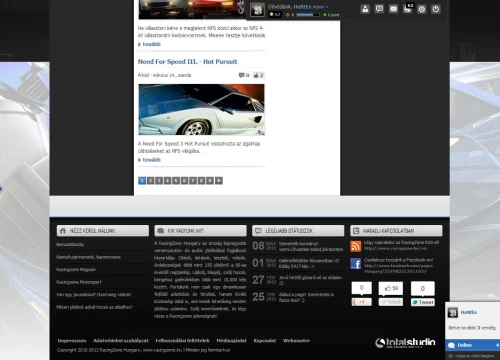Open settings gear icon in top bar

tap(422, 9)
